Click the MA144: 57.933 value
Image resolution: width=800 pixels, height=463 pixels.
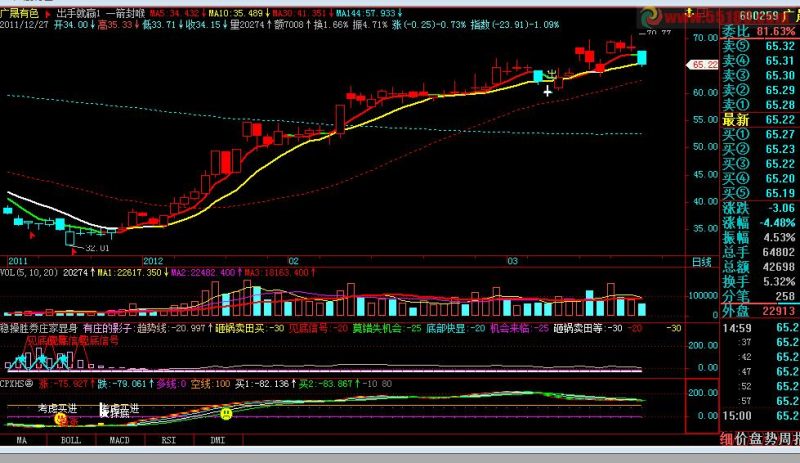pos(369,13)
